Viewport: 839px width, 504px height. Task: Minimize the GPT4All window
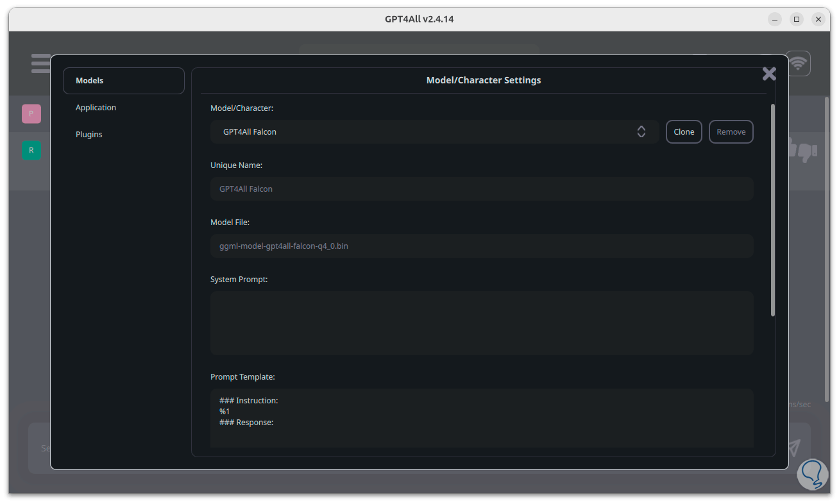click(x=774, y=19)
